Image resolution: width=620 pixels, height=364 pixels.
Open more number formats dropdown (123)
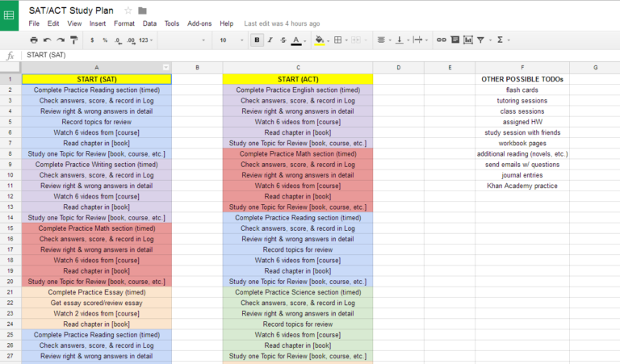click(145, 40)
